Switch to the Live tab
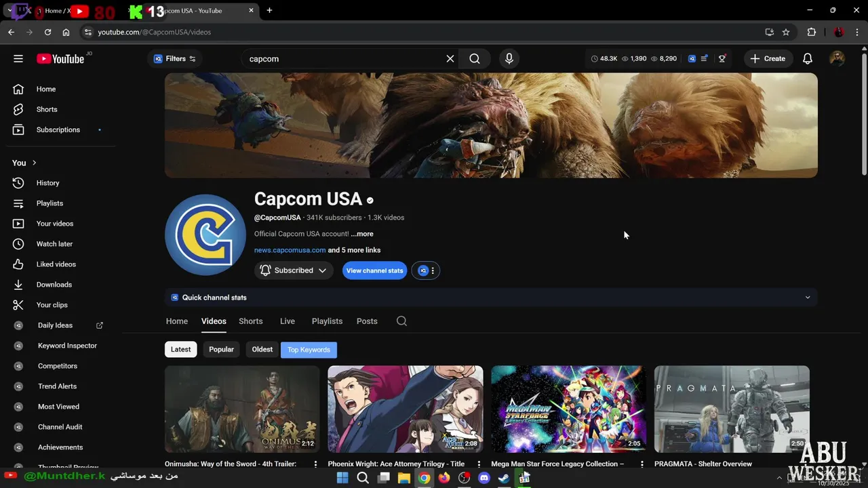The height and width of the screenshot is (488, 868). (x=288, y=321)
